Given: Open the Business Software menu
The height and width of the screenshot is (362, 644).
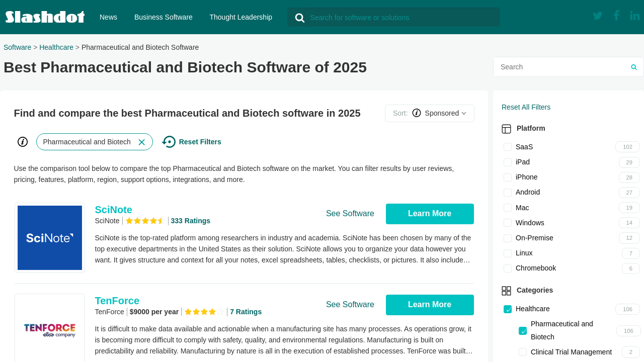Looking at the screenshot, I should (x=164, y=17).
